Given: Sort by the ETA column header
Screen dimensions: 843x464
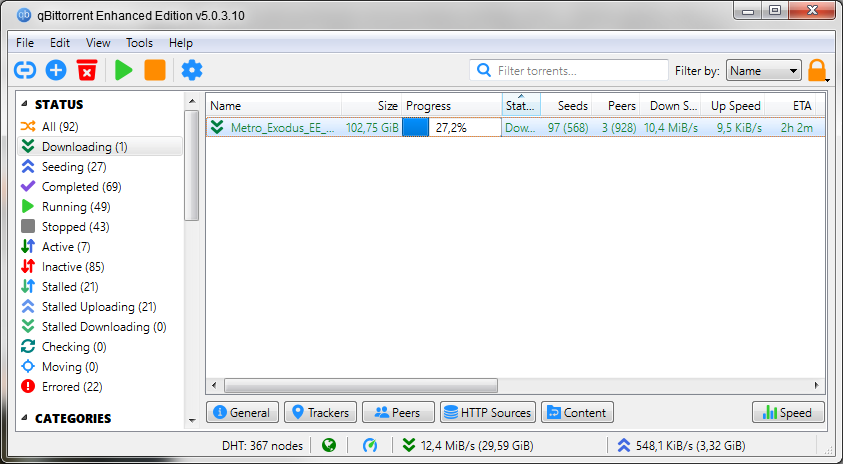Looking at the screenshot, I should coord(790,105).
